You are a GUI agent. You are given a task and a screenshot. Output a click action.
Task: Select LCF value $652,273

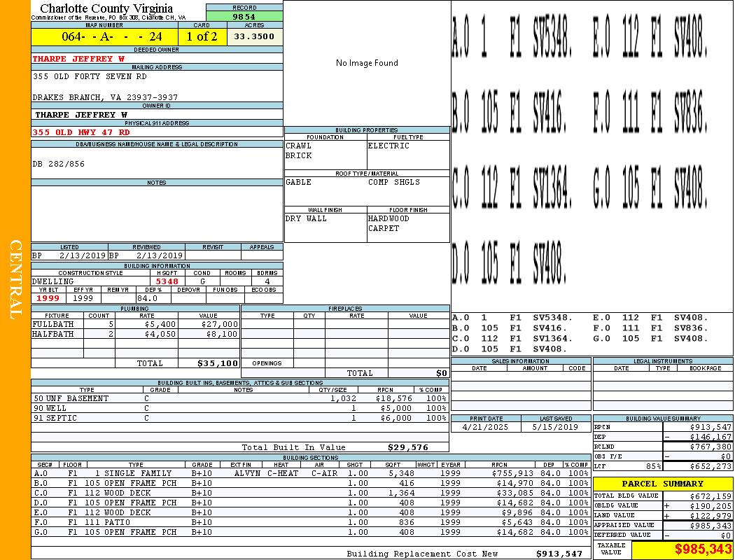coord(710,466)
